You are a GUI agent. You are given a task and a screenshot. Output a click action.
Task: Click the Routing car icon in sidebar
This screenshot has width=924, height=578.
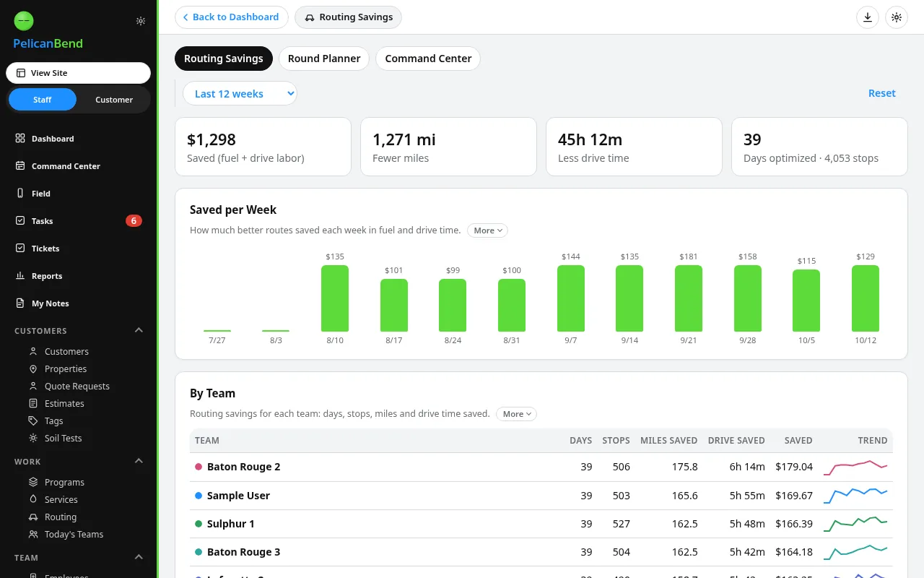tap(33, 517)
